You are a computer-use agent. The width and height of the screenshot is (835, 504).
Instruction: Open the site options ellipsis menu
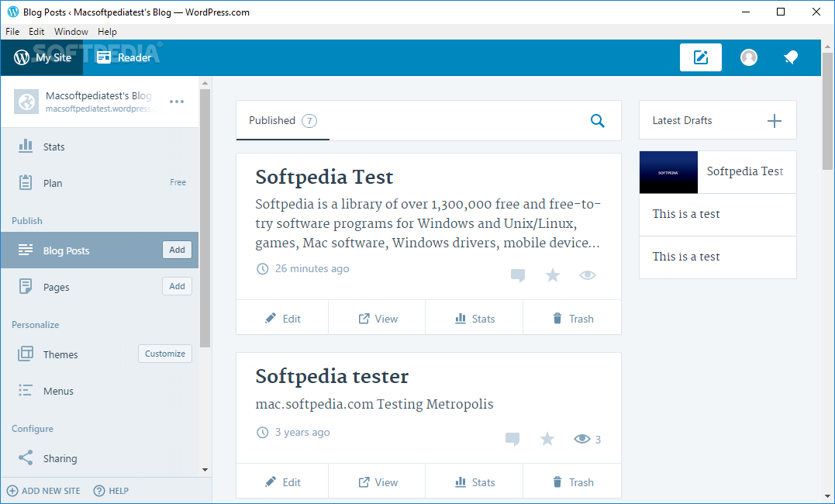point(176,102)
